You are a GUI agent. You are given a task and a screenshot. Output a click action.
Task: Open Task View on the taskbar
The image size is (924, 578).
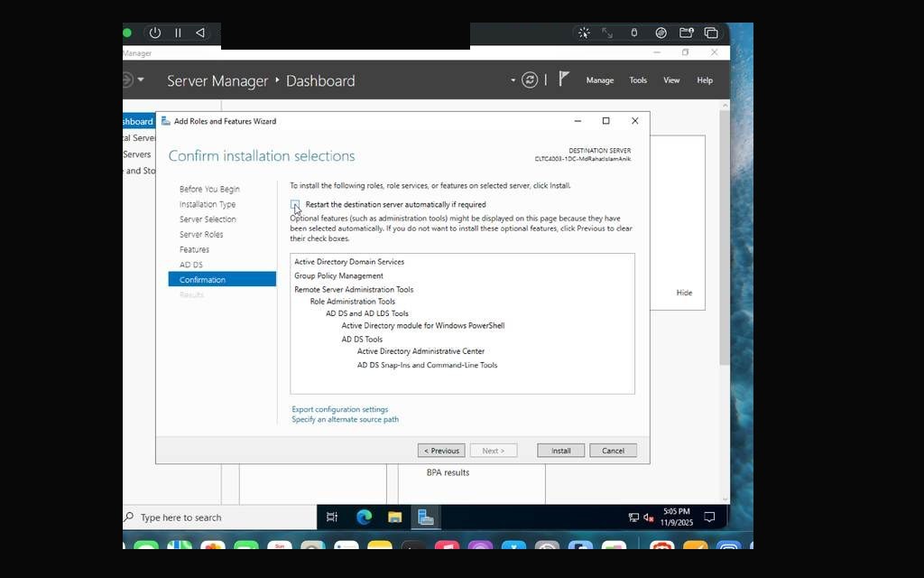click(332, 517)
